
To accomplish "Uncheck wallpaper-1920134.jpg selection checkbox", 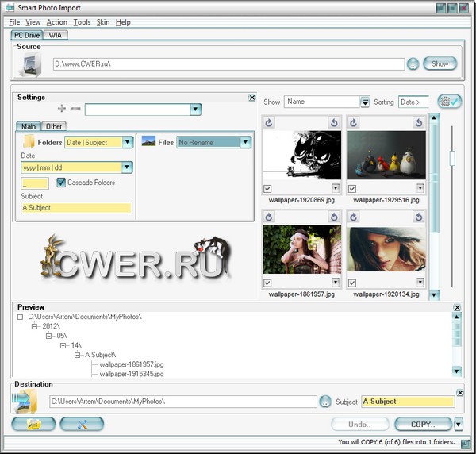I will pos(353,283).
